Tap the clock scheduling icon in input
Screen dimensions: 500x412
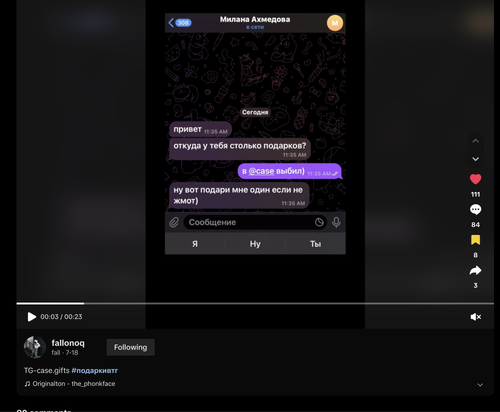click(319, 222)
